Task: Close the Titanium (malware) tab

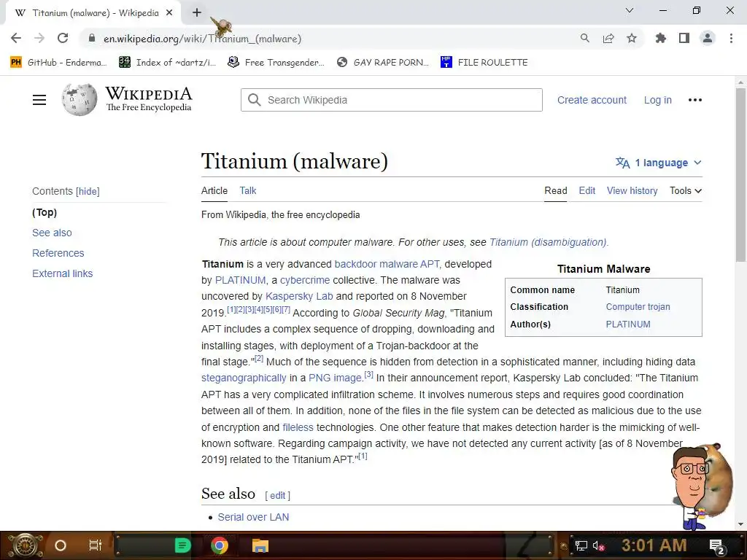Action: pyautogui.click(x=169, y=13)
